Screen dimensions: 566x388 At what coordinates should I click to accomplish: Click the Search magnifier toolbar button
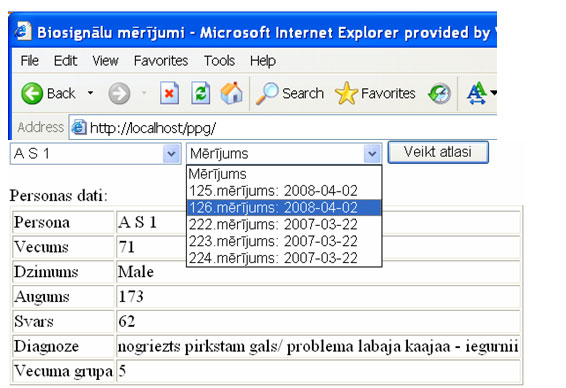(290, 93)
